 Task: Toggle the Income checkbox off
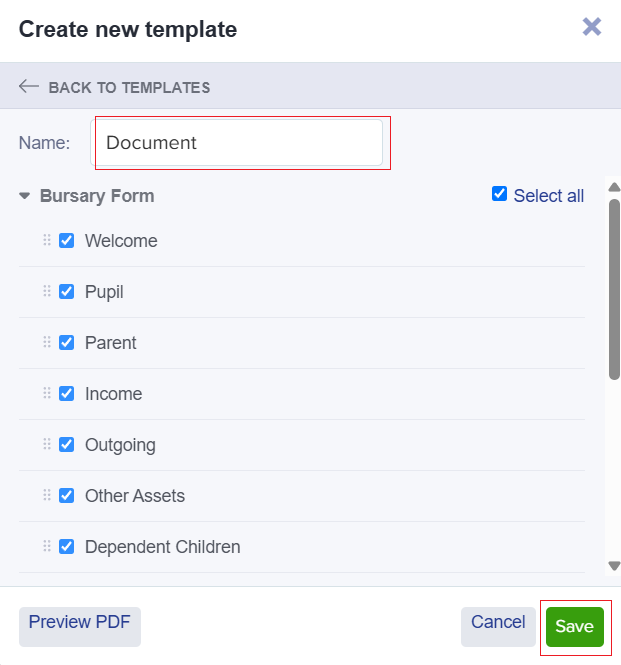click(x=67, y=394)
